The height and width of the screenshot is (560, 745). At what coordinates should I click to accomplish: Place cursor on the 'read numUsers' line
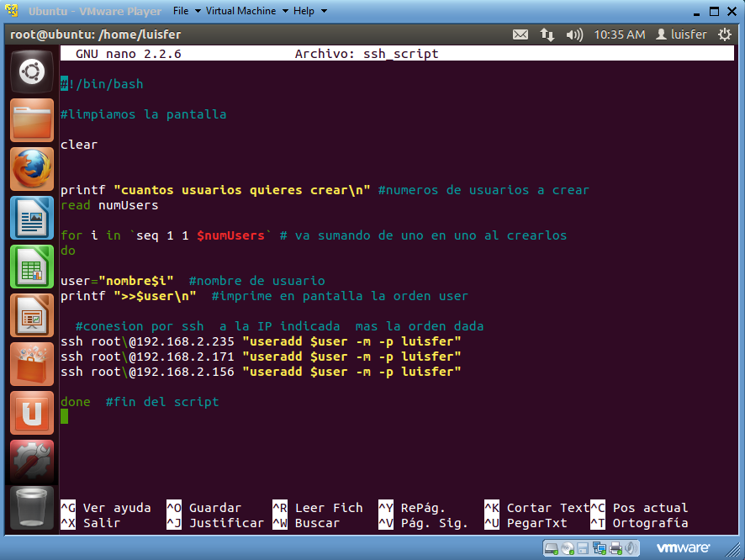pyautogui.click(x=109, y=205)
